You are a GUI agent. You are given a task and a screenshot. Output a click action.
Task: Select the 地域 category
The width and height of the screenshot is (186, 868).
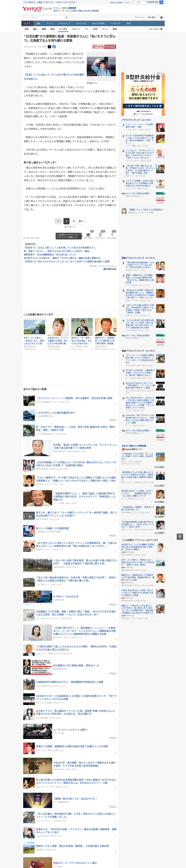point(114,29)
